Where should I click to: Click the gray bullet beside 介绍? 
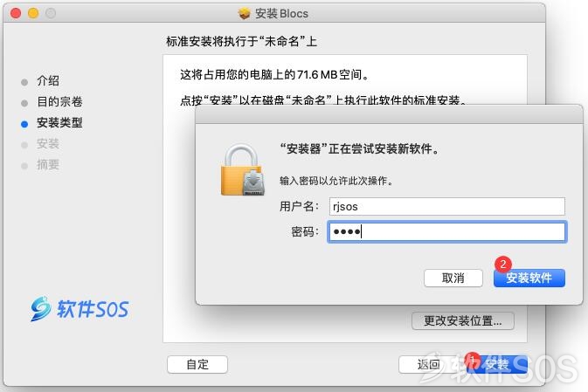[x=24, y=82]
